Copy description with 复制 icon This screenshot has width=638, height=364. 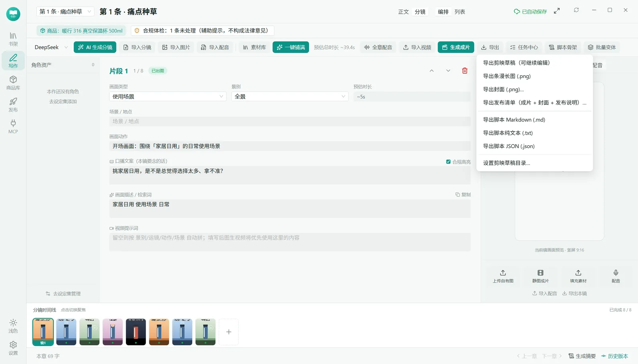click(463, 194)
